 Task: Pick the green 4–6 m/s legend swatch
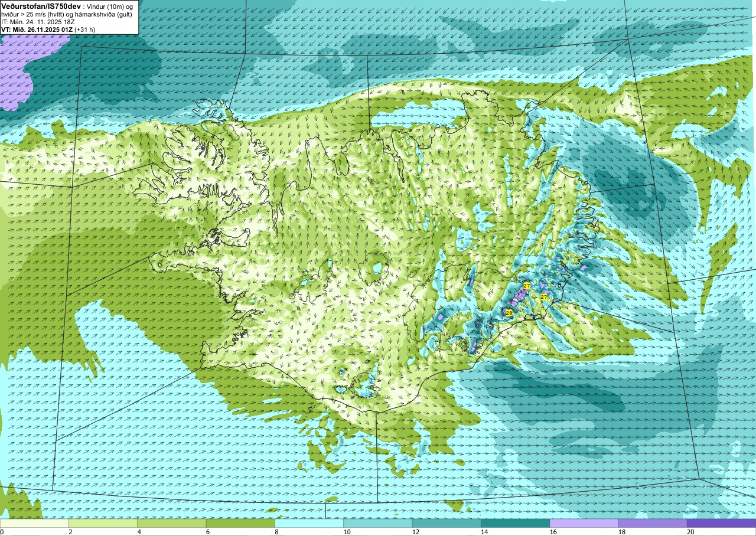click(x=172, y=523)
